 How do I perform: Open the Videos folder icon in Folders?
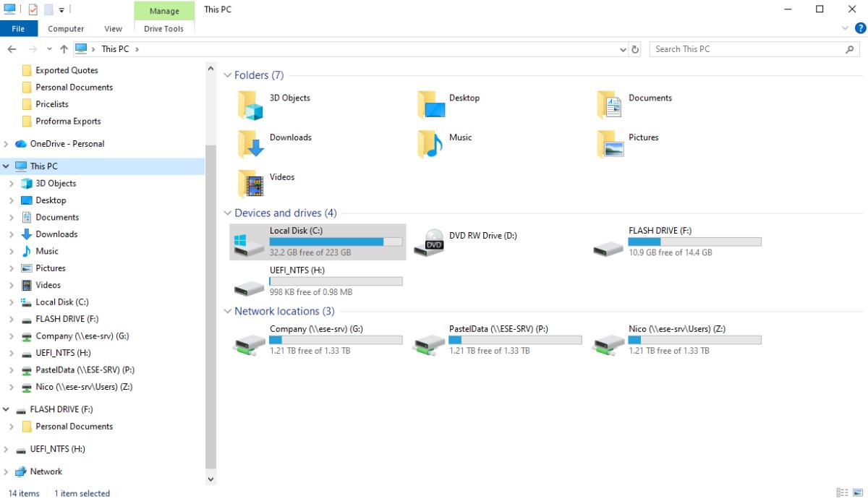(x=251, y=184)
